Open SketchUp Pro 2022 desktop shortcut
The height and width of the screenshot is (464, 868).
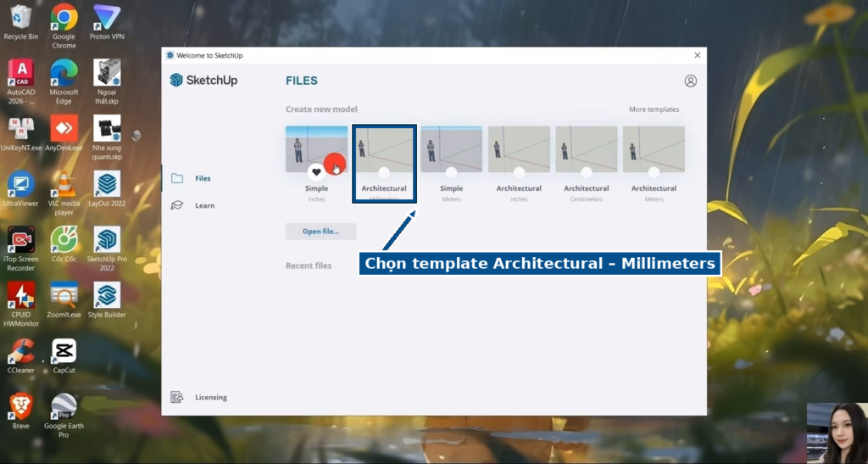[107, 248]
